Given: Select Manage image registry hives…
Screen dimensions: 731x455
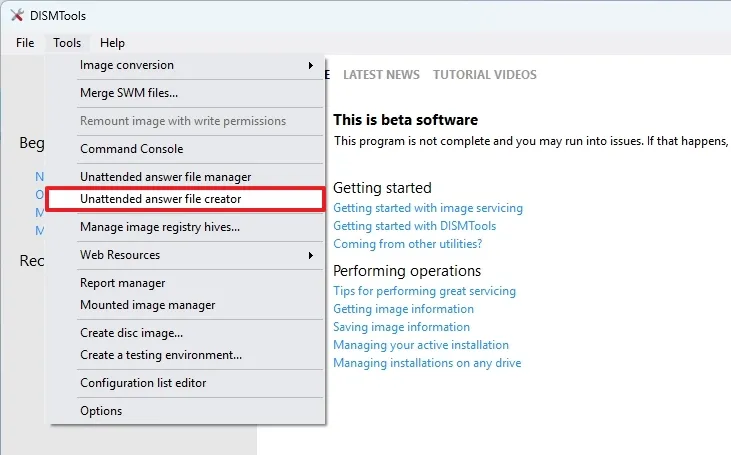Looking at the screenshot, I should click(186, 227).
